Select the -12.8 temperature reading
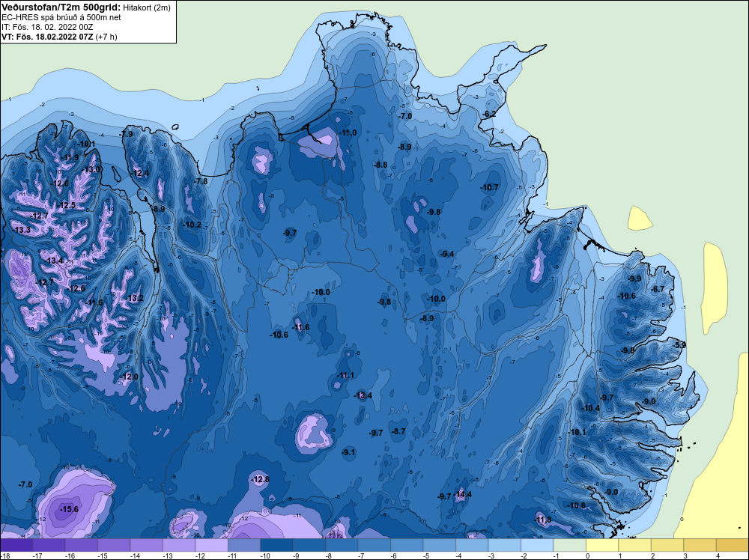Screen dimensions: 749x560 [261, 479]
